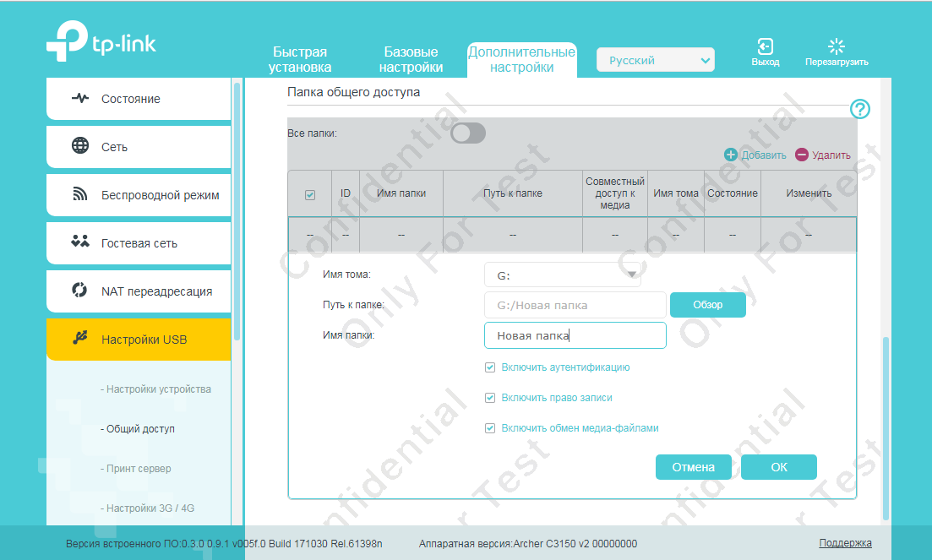Click the Delete (Удалить) minus icon

[x=801, y=155]
